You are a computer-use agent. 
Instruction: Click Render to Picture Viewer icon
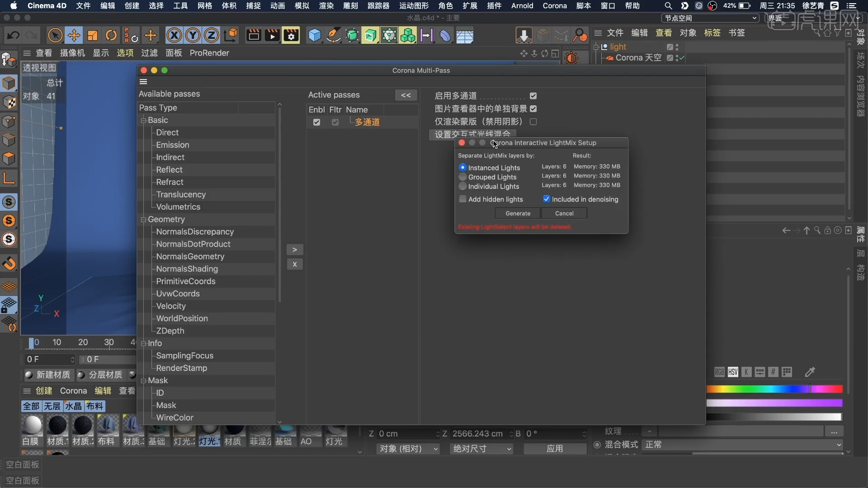(272, 35)
